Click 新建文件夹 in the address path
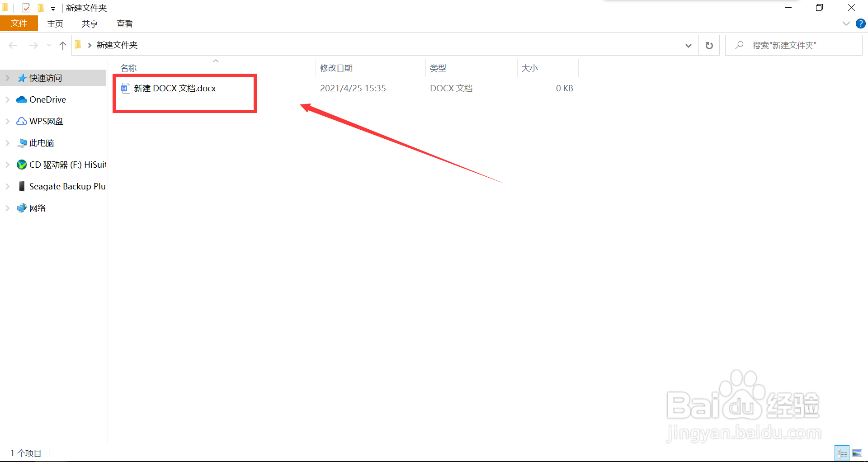This screenshot has height=462, width=868. (117, 45)
